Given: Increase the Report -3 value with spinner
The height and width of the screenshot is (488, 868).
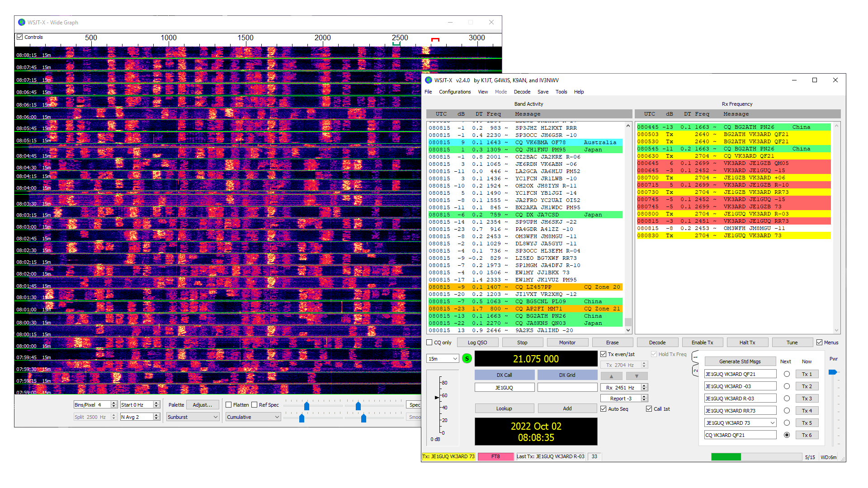Looking at the screenshot, I should pyautogui.click(x=645, y=396).
